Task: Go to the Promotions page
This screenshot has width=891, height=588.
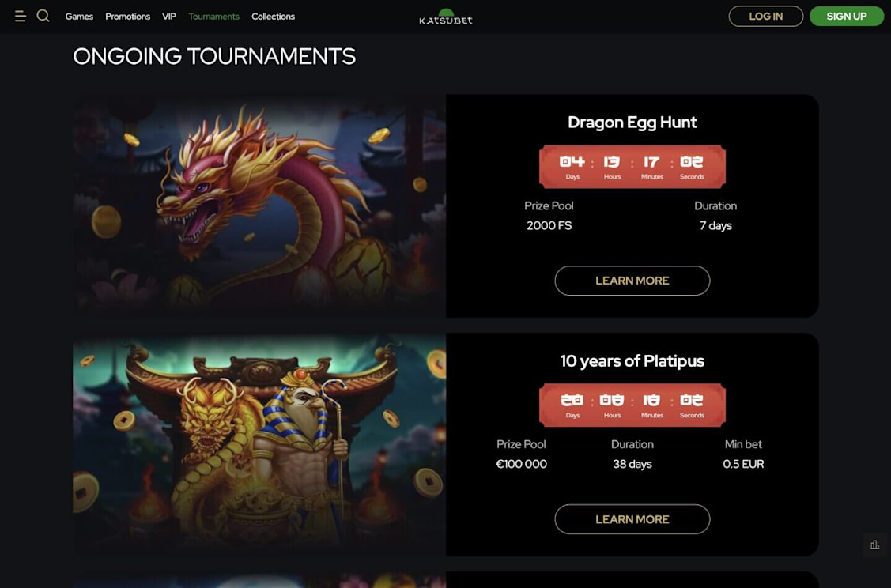Action: click(128, 17)
